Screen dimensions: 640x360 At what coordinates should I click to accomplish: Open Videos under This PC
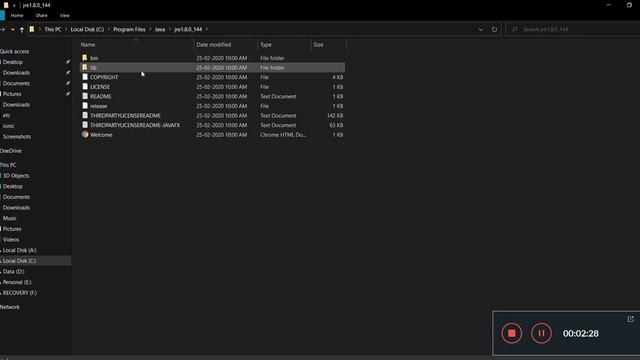coord(11,240)
